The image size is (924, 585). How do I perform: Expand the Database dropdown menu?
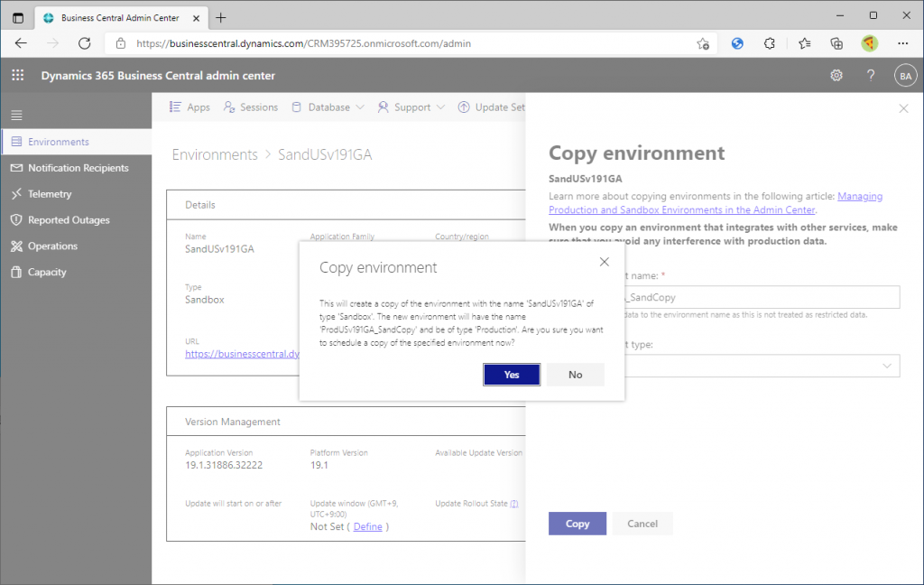click(328, 107)
